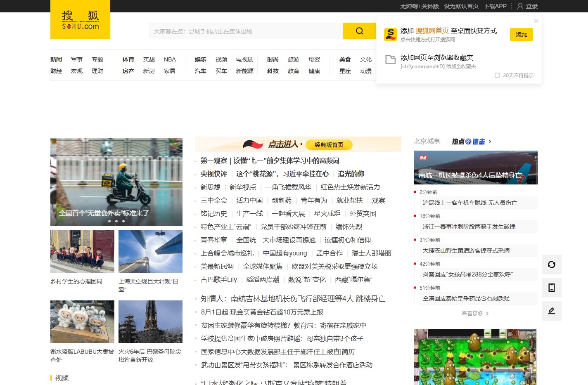This screenshot has height=385, width=588.
Task: Open headline 央视快评
Action: [x=214, y=174]
